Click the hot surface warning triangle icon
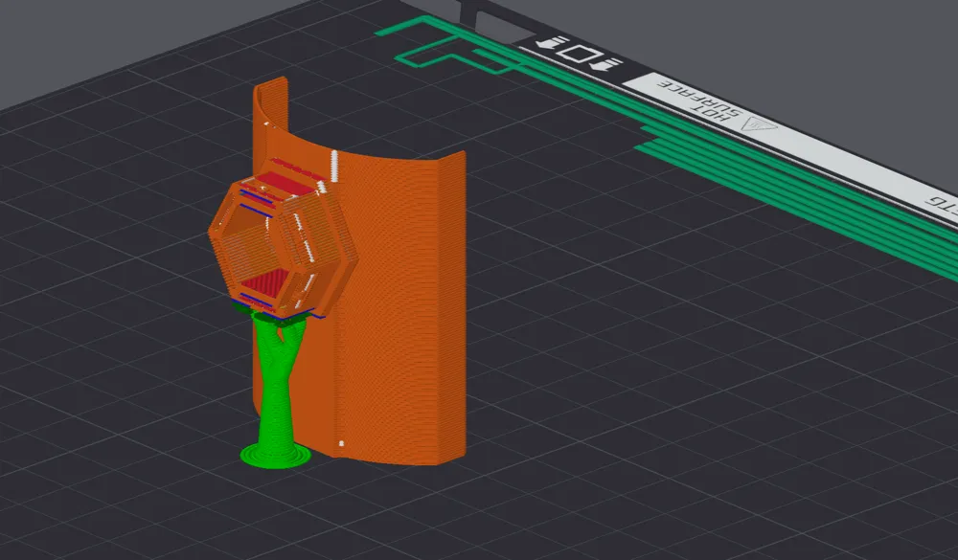 point(758,124)
